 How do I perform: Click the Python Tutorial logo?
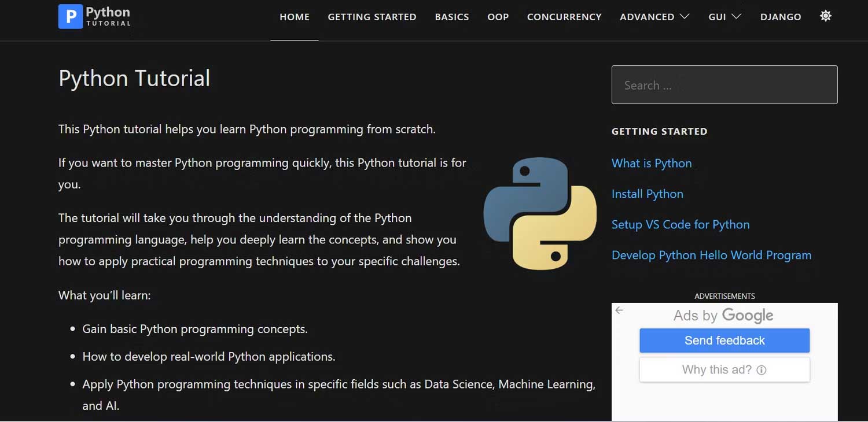click(94, 17)
